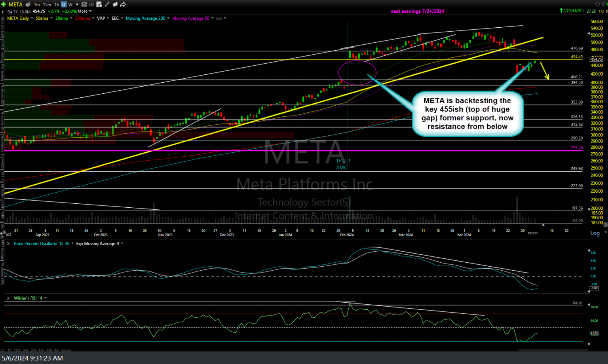Expand the Exp Moving Average 9 dropdown
The width and height of the screenshot is (608, 364).
point(122,243)
